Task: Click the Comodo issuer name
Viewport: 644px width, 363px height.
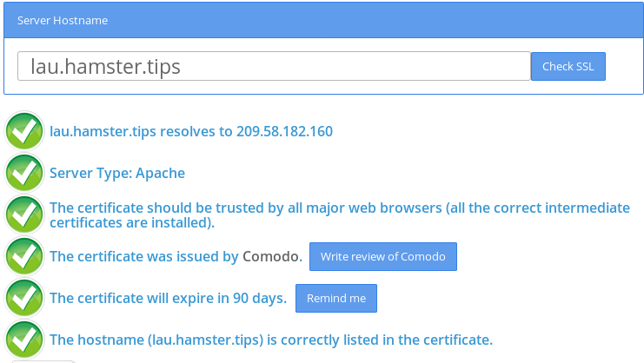Action: (272, 257)
